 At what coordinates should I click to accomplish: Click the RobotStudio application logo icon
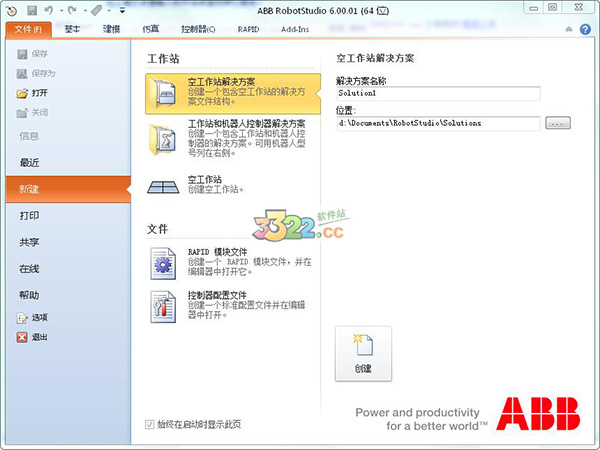pyautogui.click(x=12, y=11)
